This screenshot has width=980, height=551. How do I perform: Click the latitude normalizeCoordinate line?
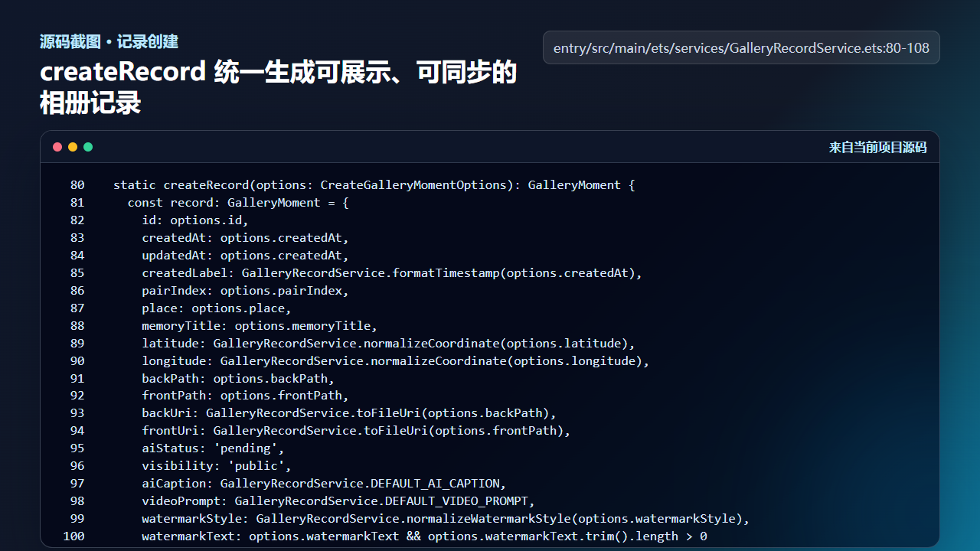[388, 344]
